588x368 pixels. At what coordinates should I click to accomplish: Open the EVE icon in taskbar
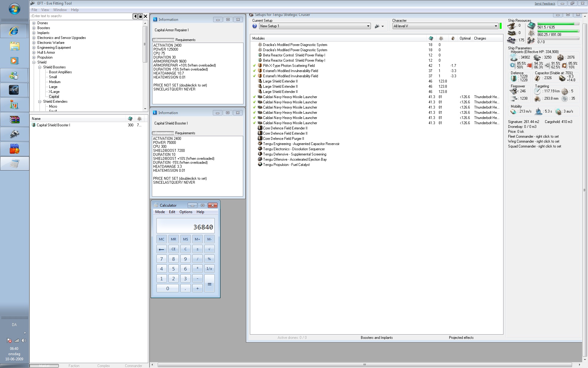[14, 90]
